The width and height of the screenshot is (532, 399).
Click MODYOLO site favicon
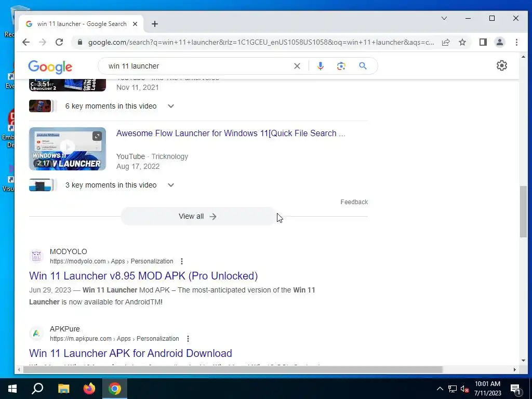(36, 256)
